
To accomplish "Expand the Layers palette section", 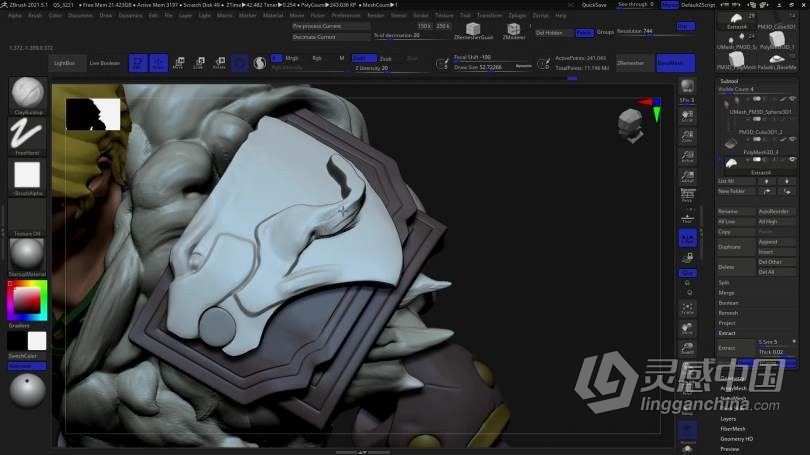I will (x=728, y=419).
